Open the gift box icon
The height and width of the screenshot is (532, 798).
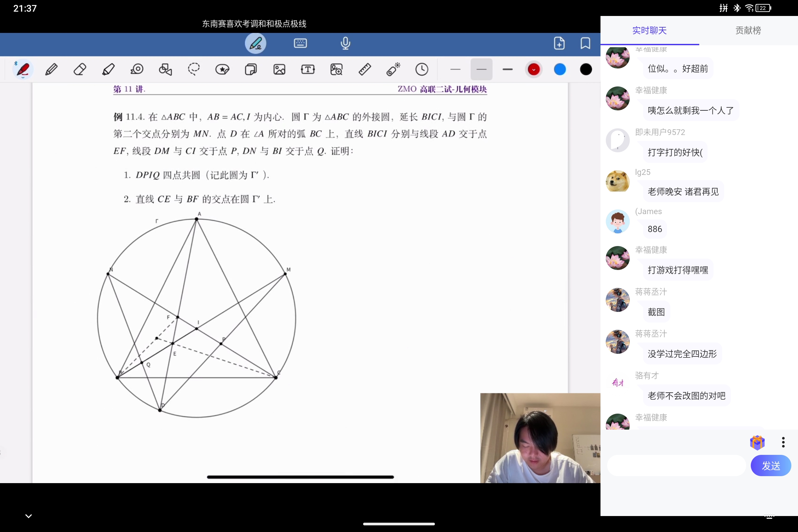(757, 443)
